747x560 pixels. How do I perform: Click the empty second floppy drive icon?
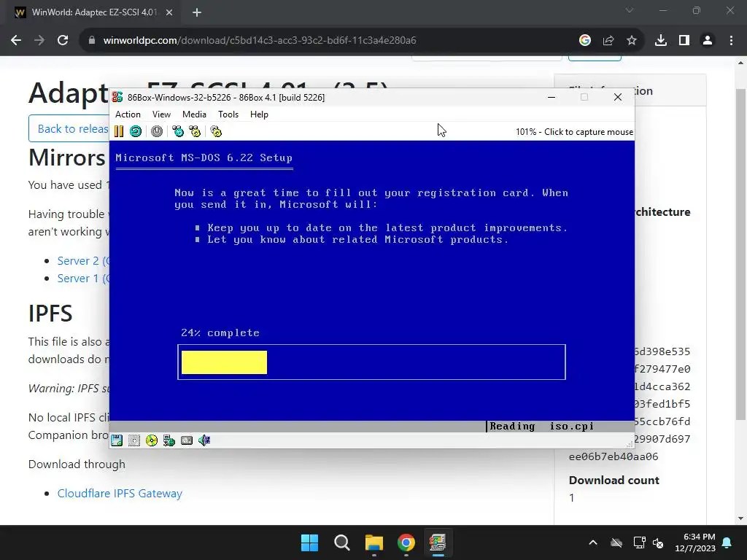click(134, 440)
